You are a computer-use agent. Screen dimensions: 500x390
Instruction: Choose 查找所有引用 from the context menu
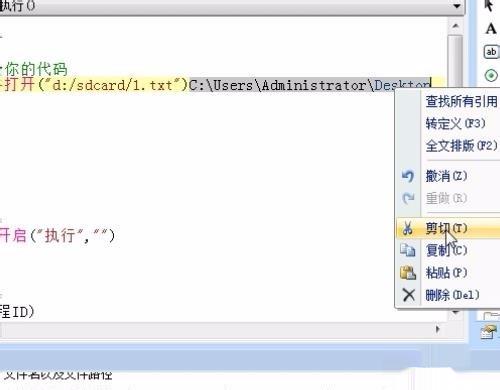click(x=462, y=101)
